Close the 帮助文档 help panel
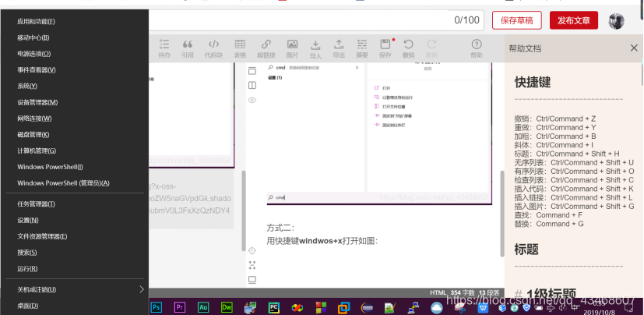The height and width of the screenshot is (315, 644). point(634,48)
